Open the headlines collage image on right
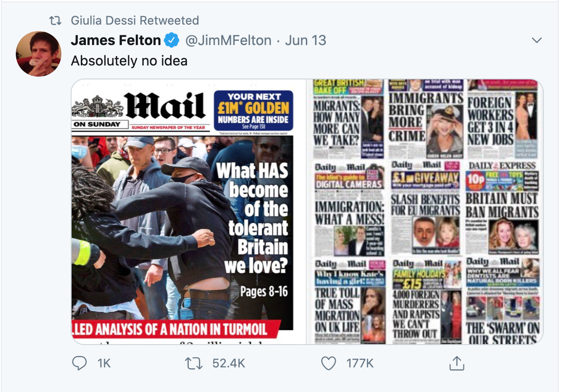 (x=425, y=212)
